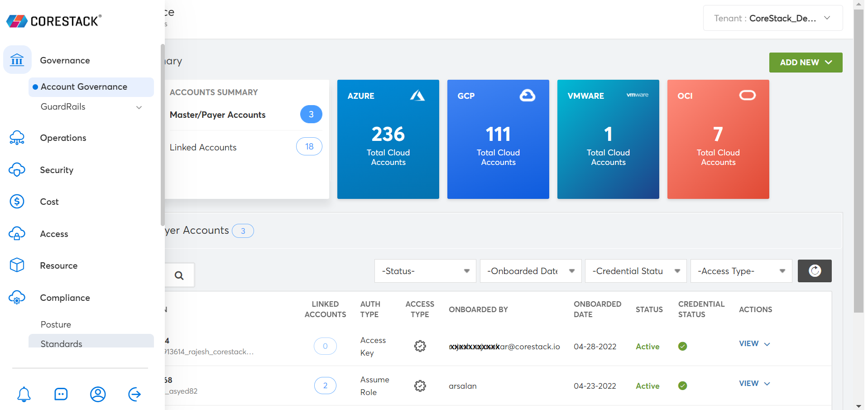The height and width of the screenshot is (410, 868).
Task: Open the GCP 111 accounts card
Action: [498, 139]
